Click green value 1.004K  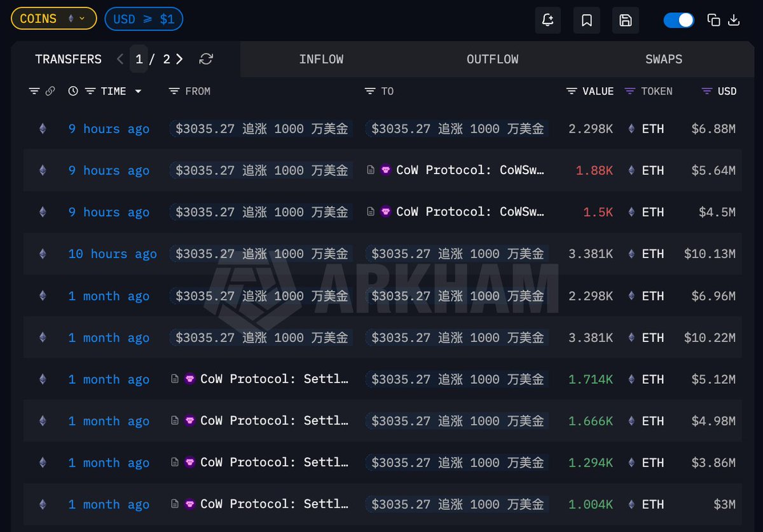pyautogui.click(x=591, y=504)
